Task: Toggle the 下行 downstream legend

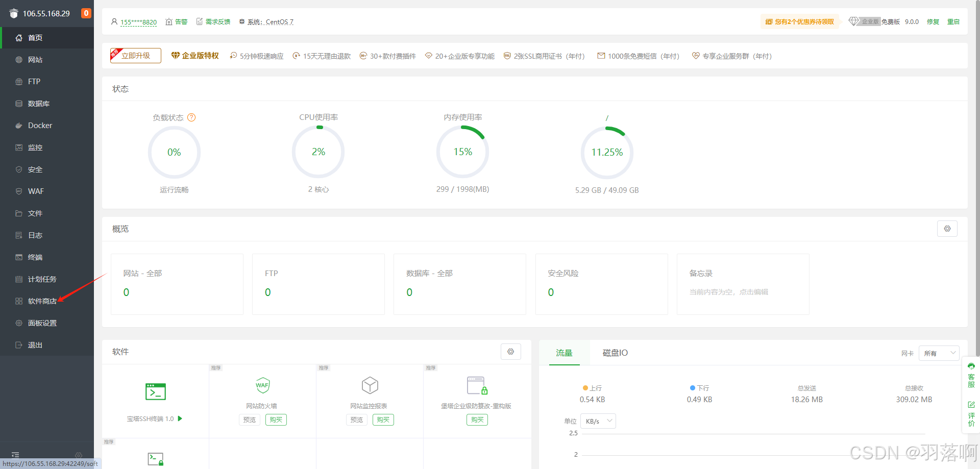Action: pos(699,388)
